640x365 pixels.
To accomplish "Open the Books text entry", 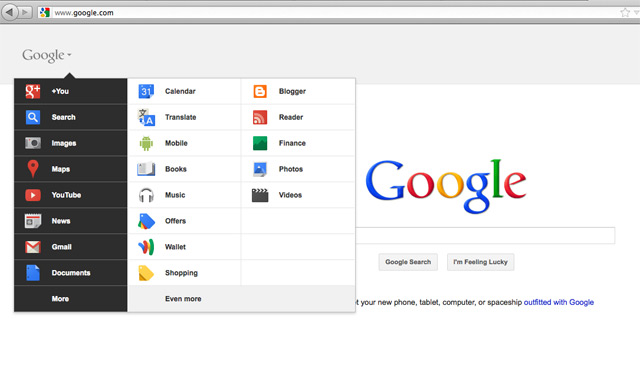I will [176, 169].
